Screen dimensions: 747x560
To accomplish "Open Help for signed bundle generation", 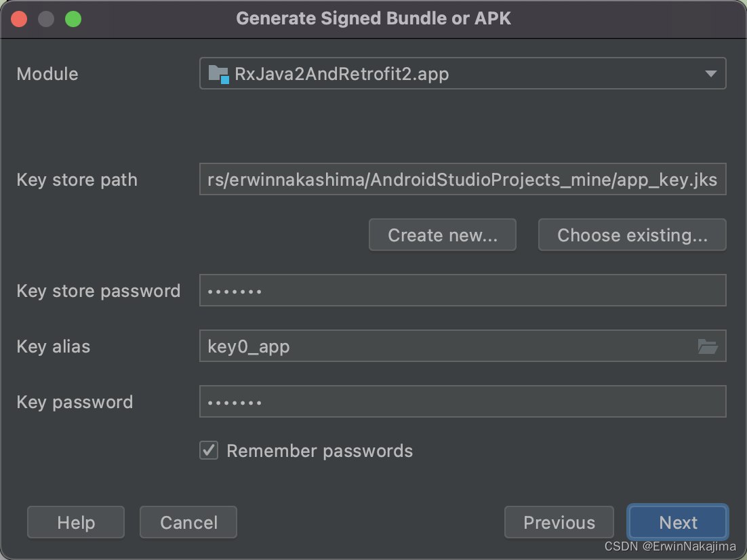I will point(75,522).
